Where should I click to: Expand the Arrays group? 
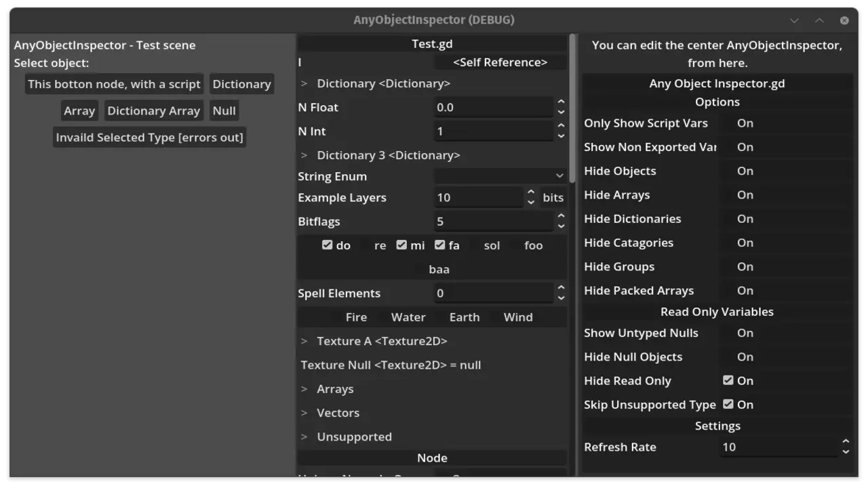(432, 389)
